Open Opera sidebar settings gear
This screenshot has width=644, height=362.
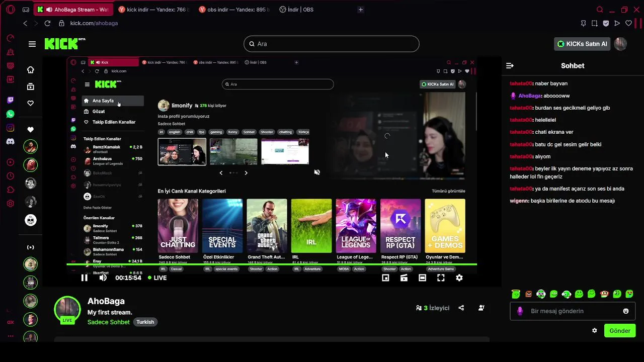click(x=10, y=204)
